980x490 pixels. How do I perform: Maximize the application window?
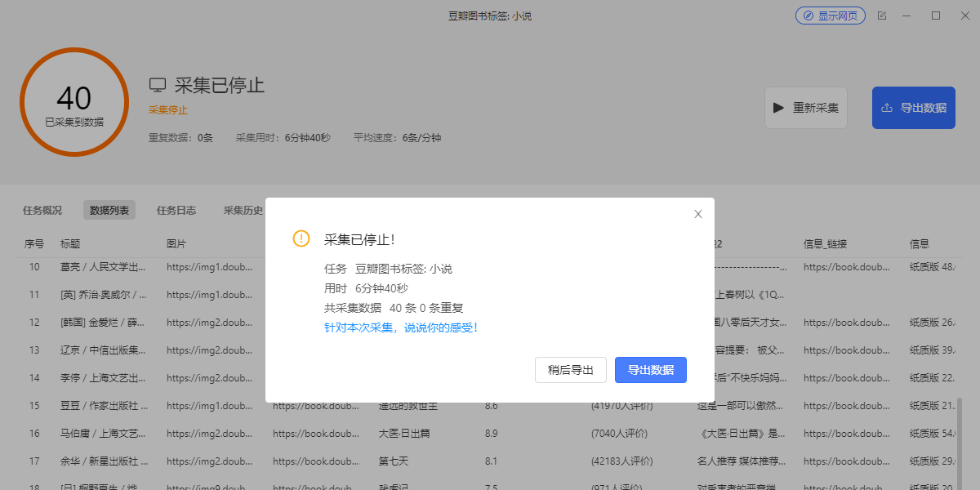(x=936, y=16)
